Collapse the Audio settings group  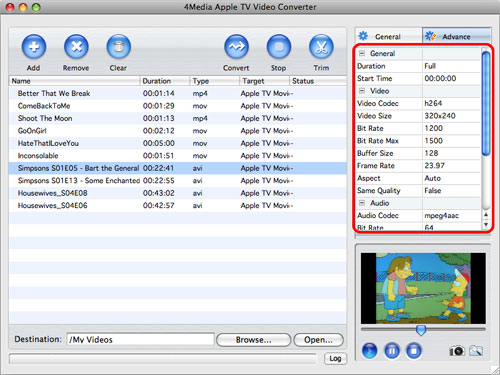(362, 203)
